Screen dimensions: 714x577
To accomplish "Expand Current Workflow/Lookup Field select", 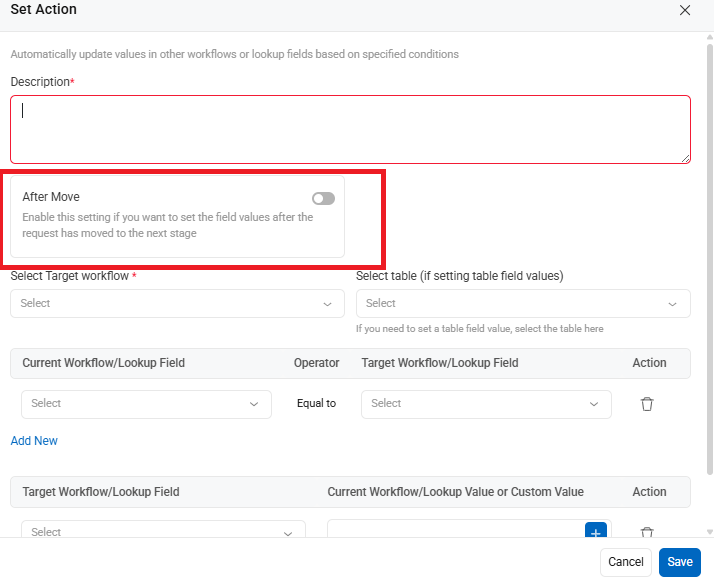I will click(146, 404).
